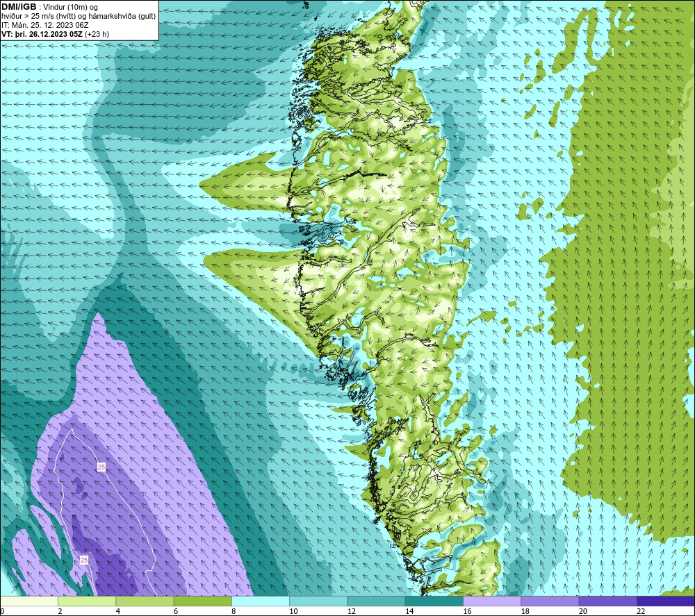Click the violet 20–22 legend swatch

[607, 601]
